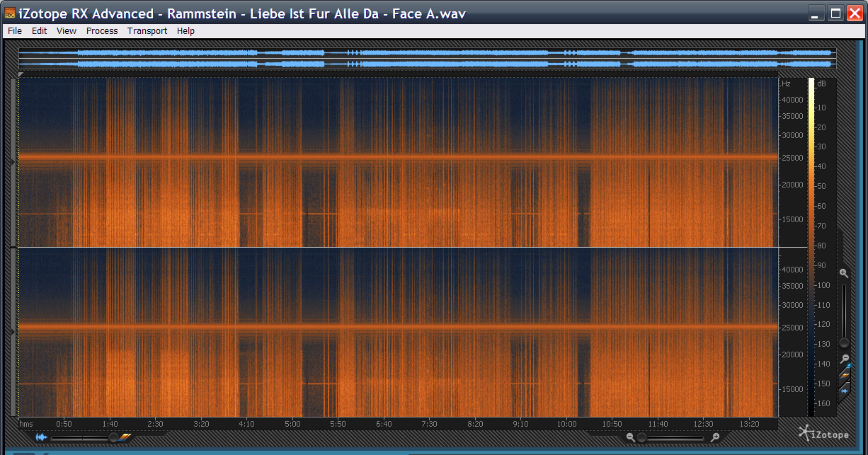The width and height of the screenshot is (868, 455).
Task: Select the lower channel via its left-edge arrow
Action: pyautogui.click(x=13, y=331)
